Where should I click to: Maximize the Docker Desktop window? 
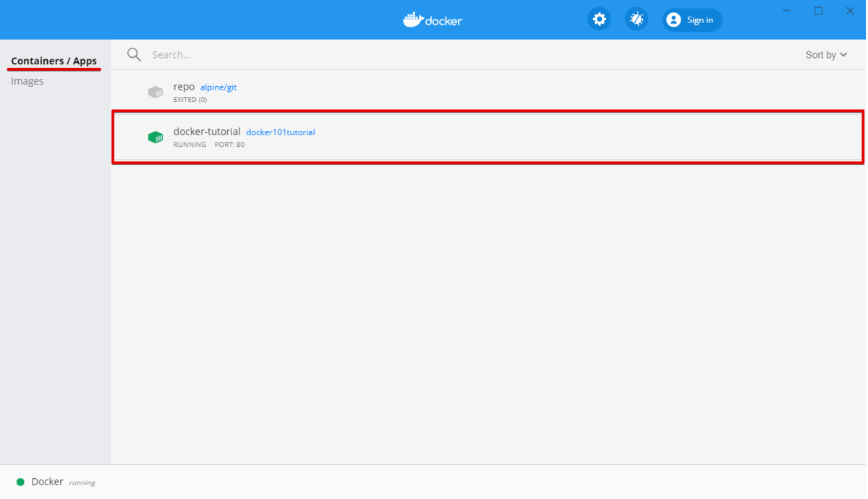[819, 11]
